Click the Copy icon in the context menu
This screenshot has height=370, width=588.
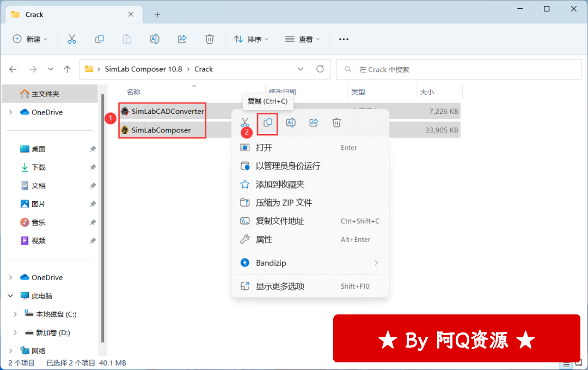point(268,123)
